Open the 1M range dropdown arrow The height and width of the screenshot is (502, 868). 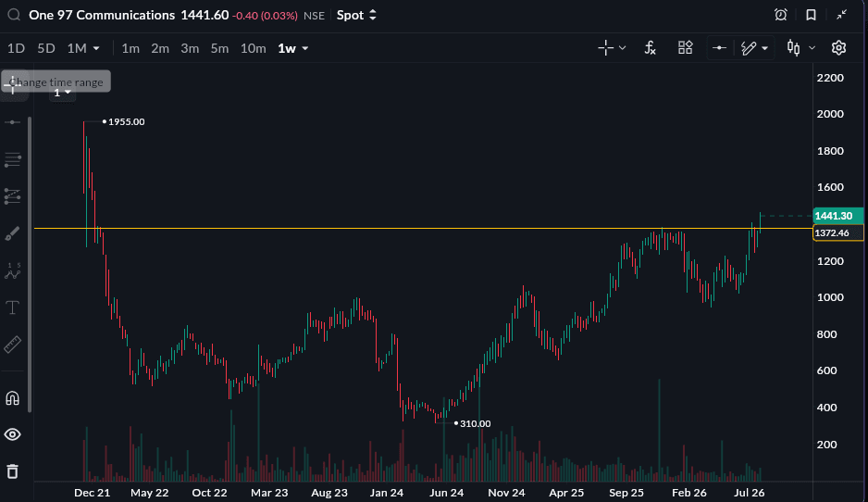point(96,48)
